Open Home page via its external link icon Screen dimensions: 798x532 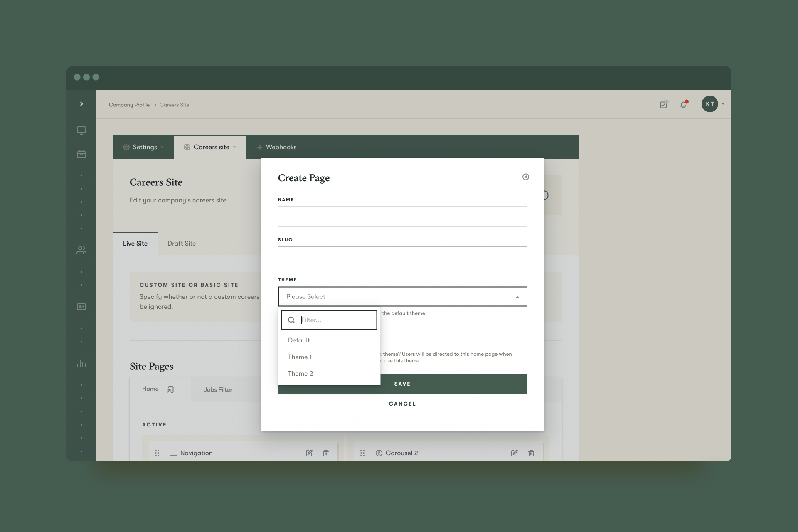point(170,389)
